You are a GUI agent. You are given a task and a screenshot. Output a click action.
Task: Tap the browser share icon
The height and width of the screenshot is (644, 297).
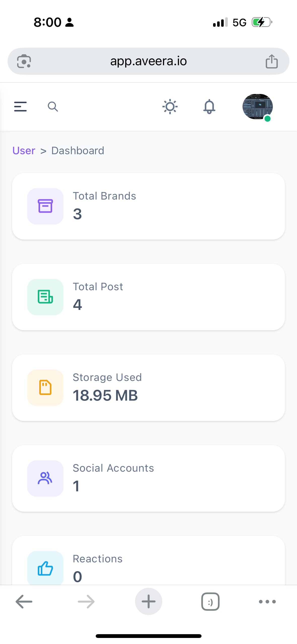click(272, 61)
